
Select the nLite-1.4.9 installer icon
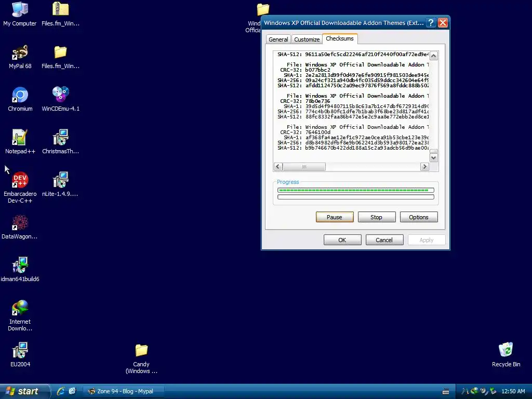point(60,184)
